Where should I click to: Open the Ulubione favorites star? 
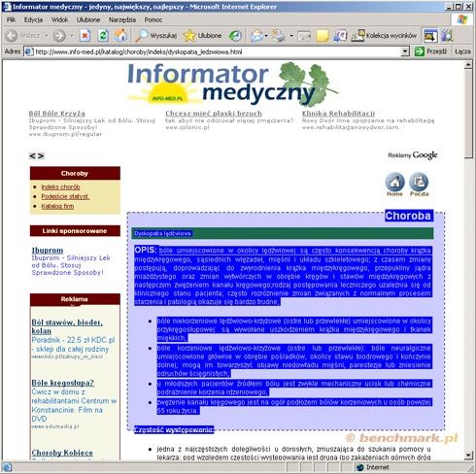[x=203, y=35]
